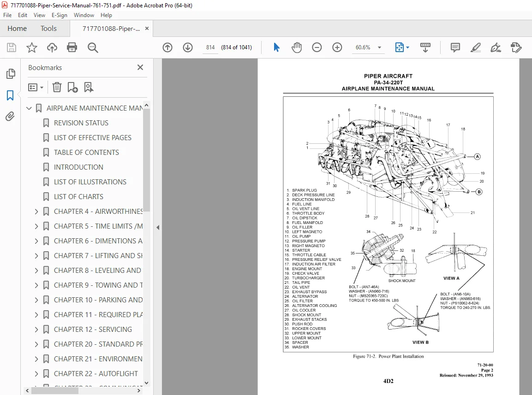Open the Window menu

tap(84, 15)
